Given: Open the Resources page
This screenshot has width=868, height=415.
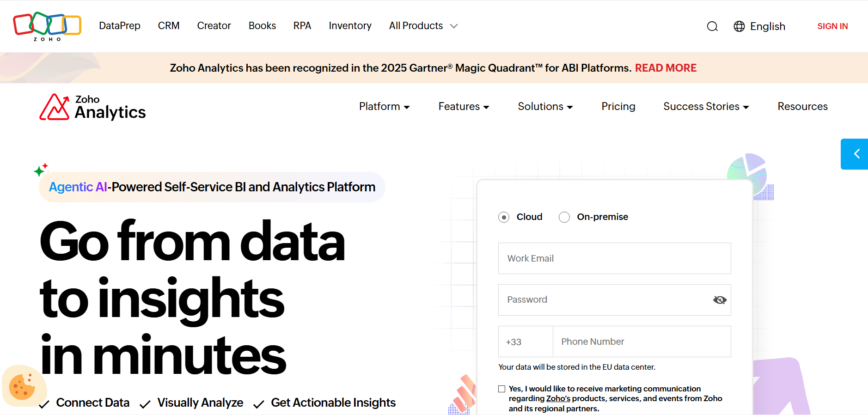Looking at the screenshot, I should [802, 106].
